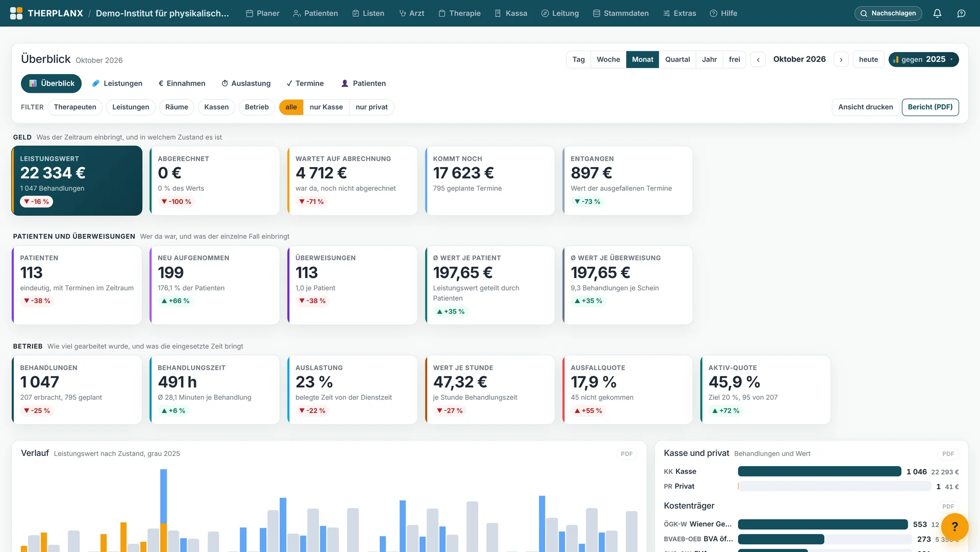Open the Kassa menu
Viewport: 980px width, 552px height.
pos(511,13)
